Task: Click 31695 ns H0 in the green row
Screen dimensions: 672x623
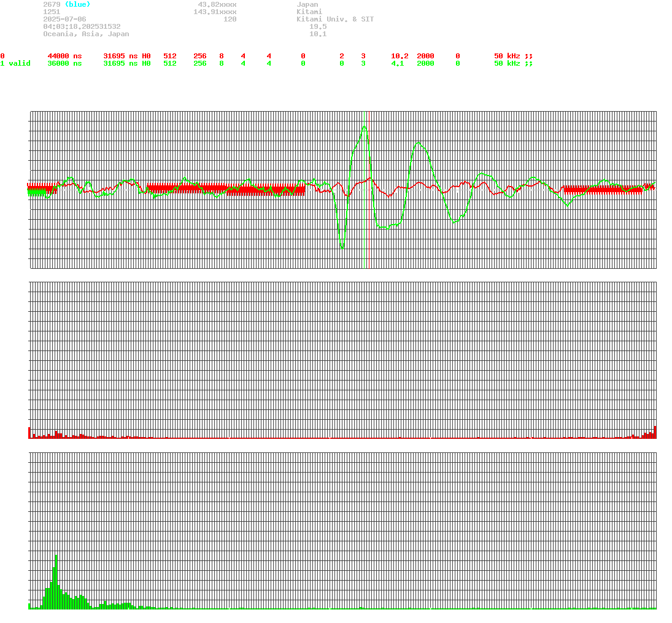Action: 127,63
